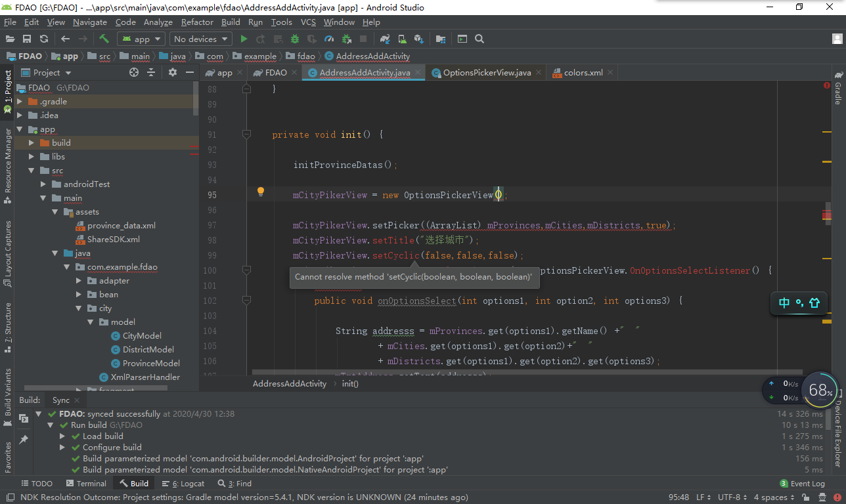The height and width of the screenshot is (504, 846).
Task: Expand the Load build node
Action: click(62, 436)
